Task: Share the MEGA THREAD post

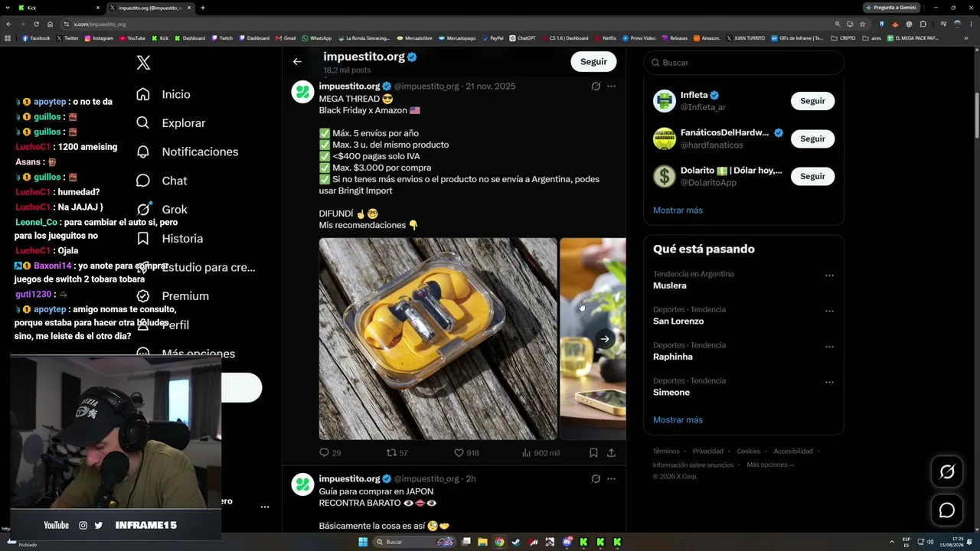Action: (611, 453)
